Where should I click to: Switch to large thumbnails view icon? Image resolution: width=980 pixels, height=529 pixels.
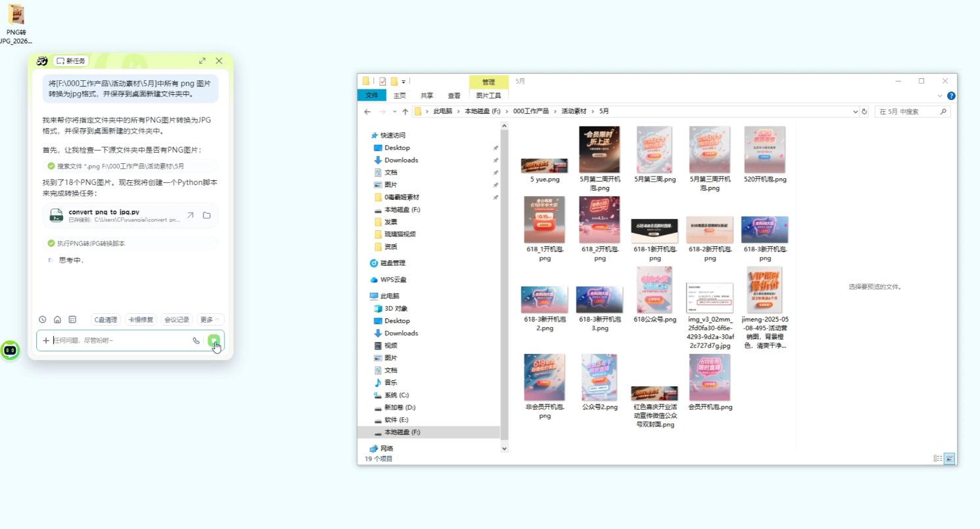point(949,459)
